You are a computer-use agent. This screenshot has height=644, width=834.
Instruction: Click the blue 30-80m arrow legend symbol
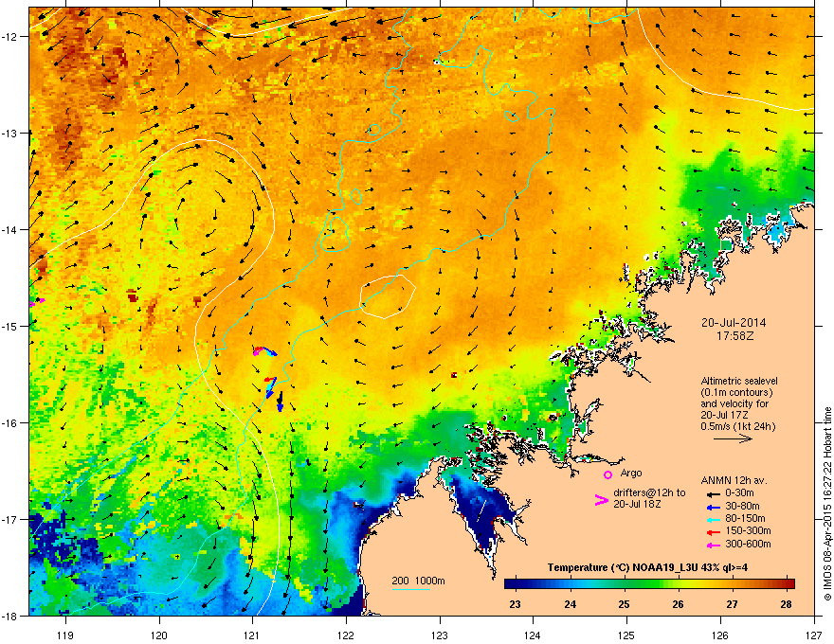(713, 508)
